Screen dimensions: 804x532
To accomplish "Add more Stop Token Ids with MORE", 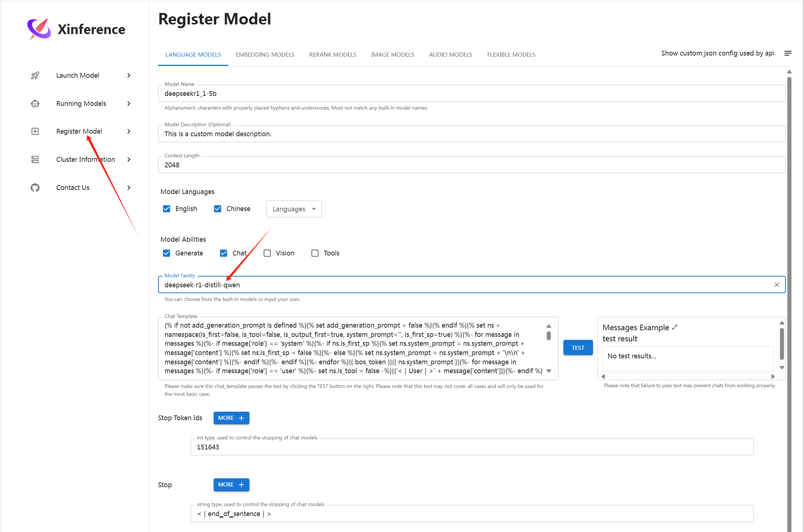I will [231, 418].
